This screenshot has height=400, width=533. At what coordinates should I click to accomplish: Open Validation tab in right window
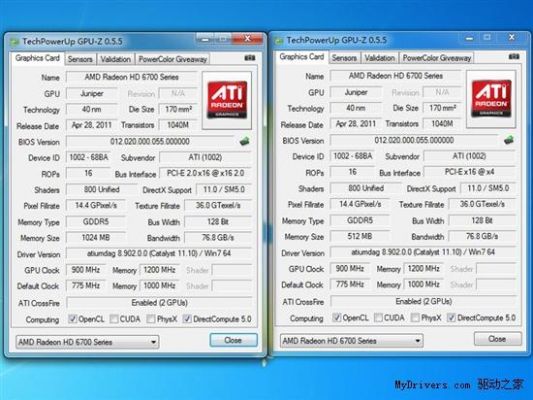(x=380, y=58)
